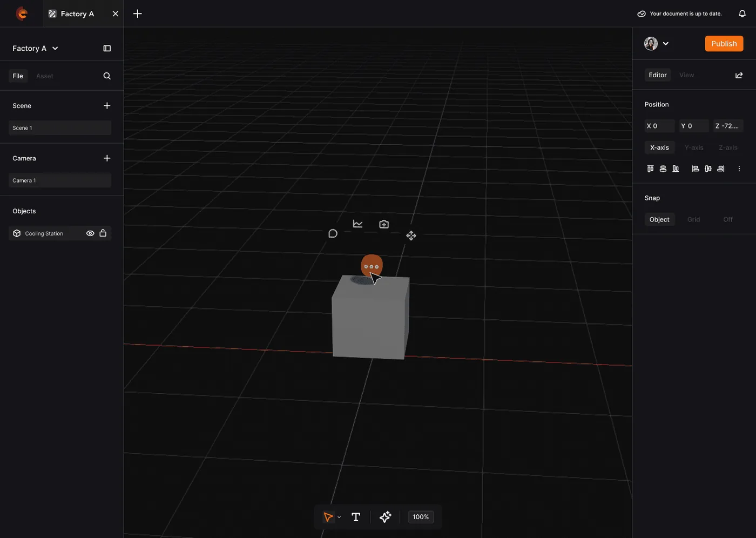Set snap mode to Grid
The width and height of the screenshot is (756, 538).
[694, 219]
